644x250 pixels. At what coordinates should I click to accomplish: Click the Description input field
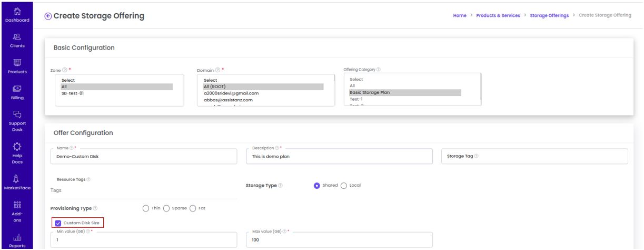point(340,156)
